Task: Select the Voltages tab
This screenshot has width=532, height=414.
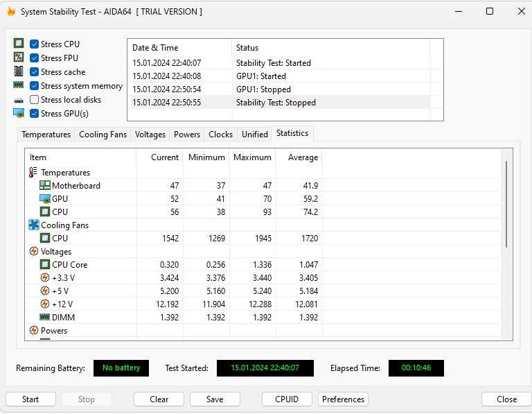Action: [x=150, y=135]
